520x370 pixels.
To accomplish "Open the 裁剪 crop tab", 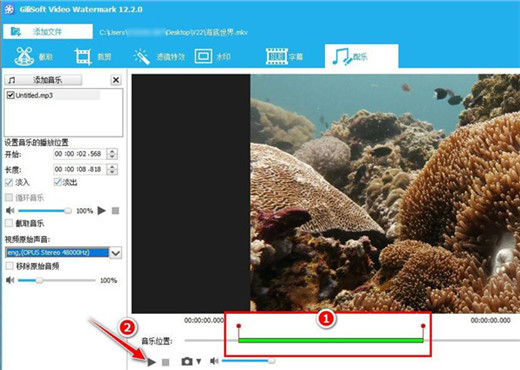I will 93,56.
